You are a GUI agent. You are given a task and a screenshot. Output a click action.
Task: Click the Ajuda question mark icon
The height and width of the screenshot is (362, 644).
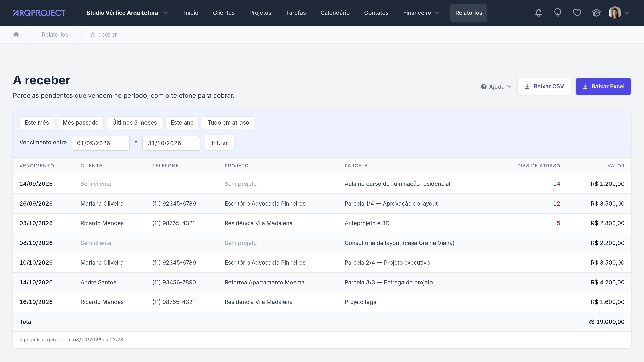point(483,87)
